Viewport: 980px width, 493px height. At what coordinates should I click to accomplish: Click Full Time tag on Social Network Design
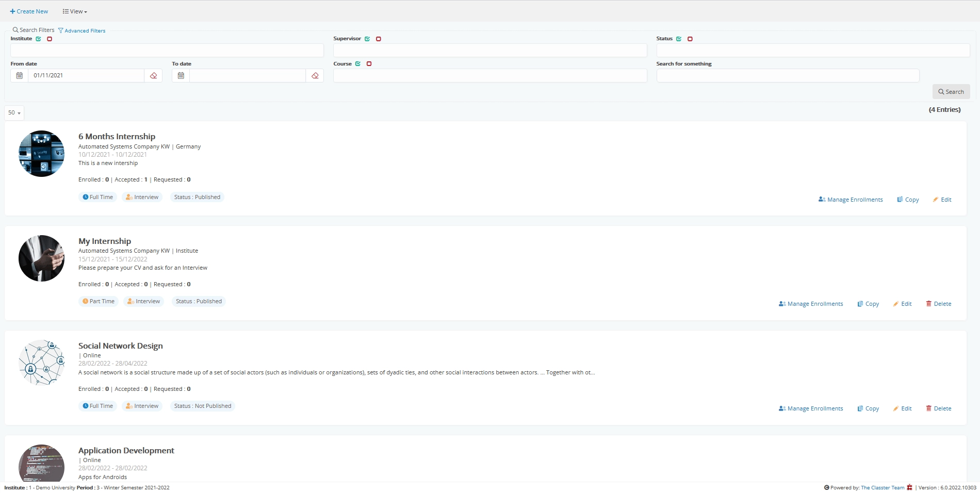[x=98, y=406]
